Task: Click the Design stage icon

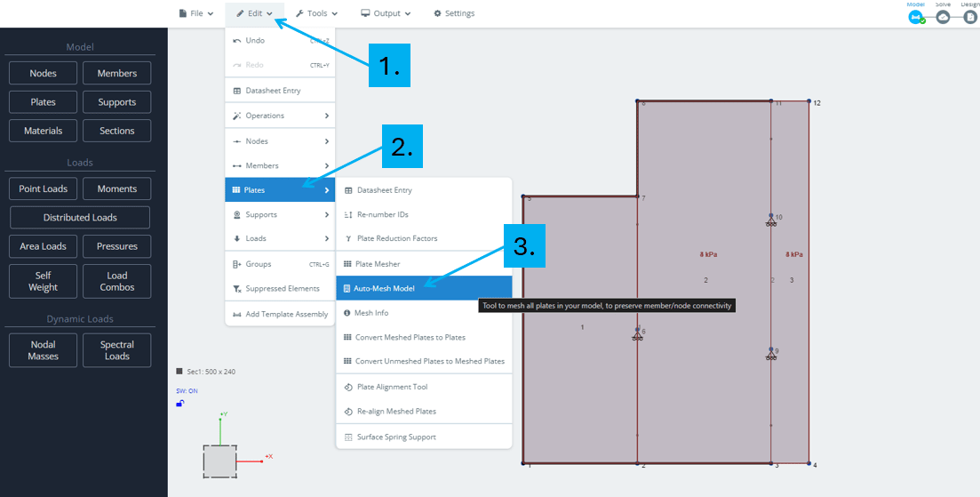Action: 969,18
